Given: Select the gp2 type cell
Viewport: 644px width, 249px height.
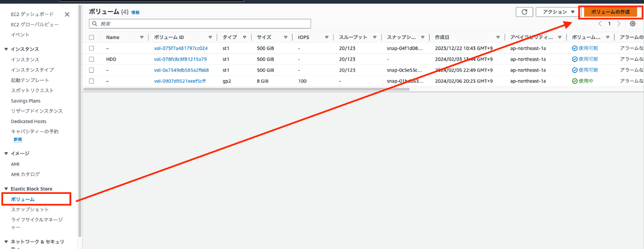Looking at the screenshot, I should [226, 81].
